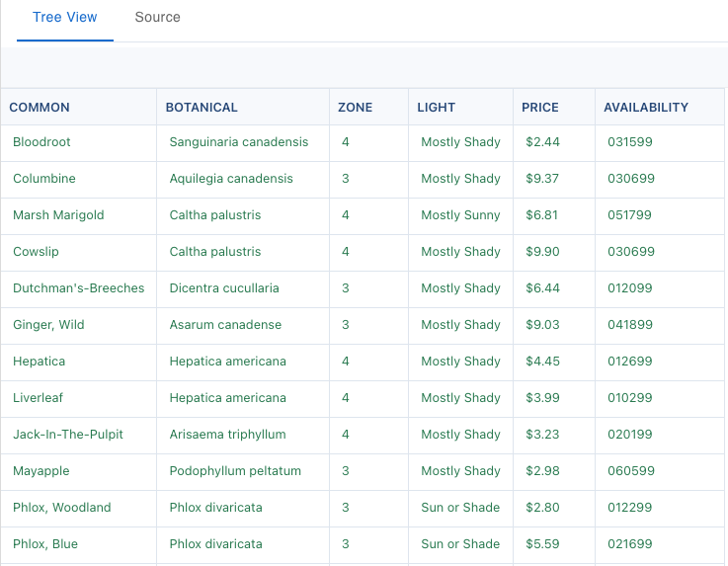Viewport: 728px width, 566px height.
Task: Select the Dicentra cucullaria cell
Action: 243,288
